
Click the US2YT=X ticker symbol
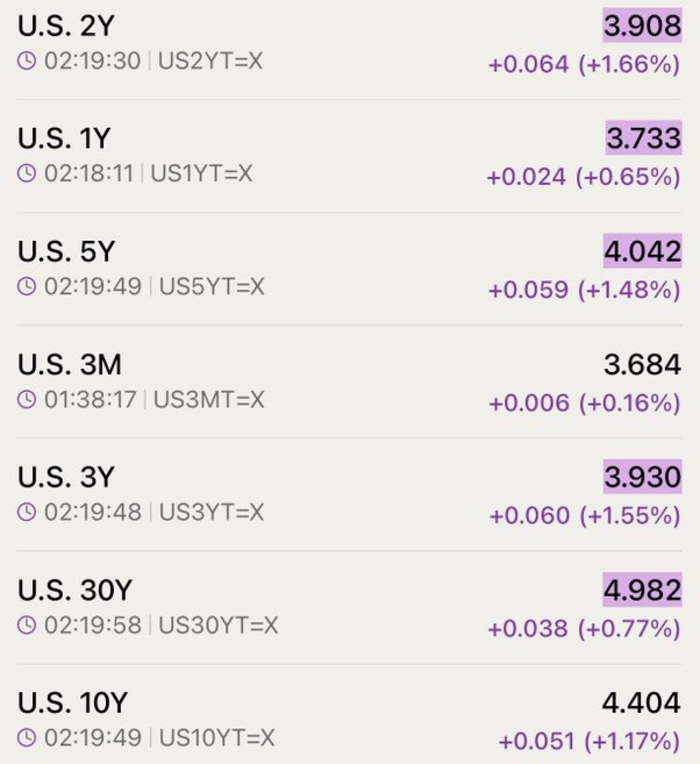click(x=210, y=61)
